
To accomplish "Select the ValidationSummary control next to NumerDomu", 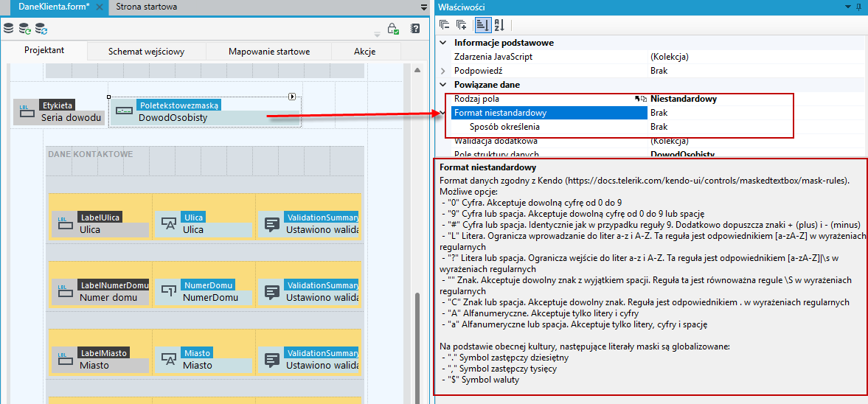I will [309, 292].
